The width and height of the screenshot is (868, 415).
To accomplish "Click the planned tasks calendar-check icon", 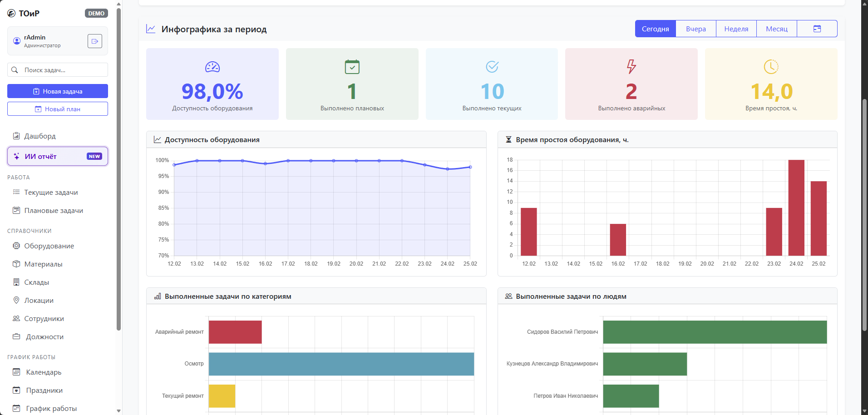I will click(352, 67).
